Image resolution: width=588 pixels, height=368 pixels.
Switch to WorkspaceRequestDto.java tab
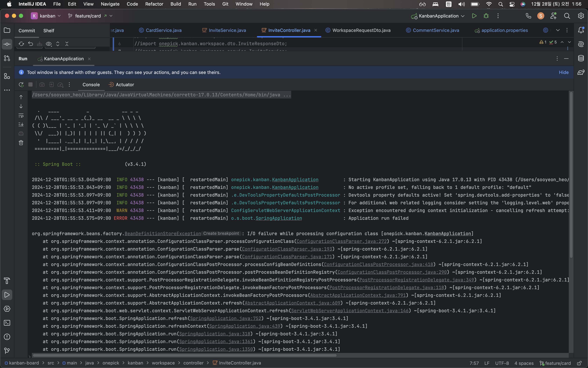coord(358,30)
